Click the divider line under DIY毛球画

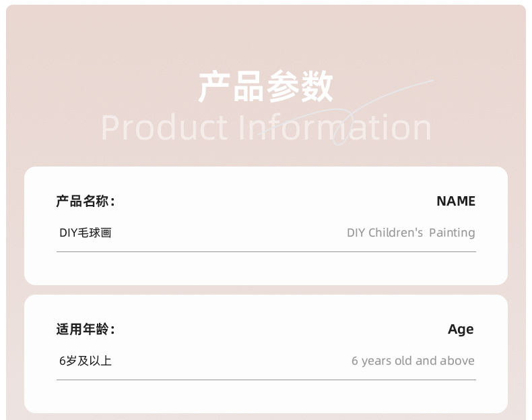coord(266,251)
